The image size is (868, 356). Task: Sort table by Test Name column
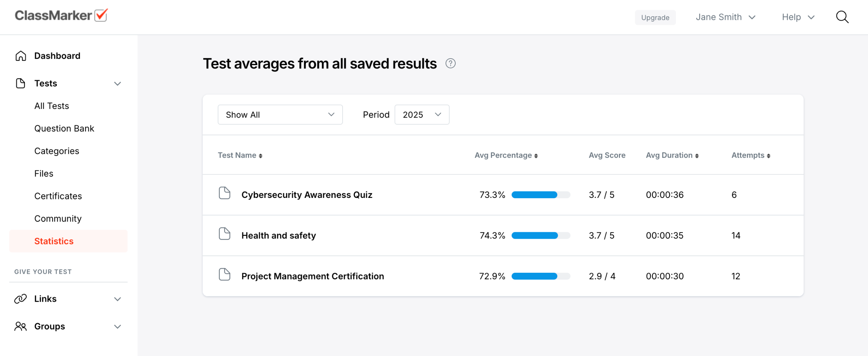240,155
